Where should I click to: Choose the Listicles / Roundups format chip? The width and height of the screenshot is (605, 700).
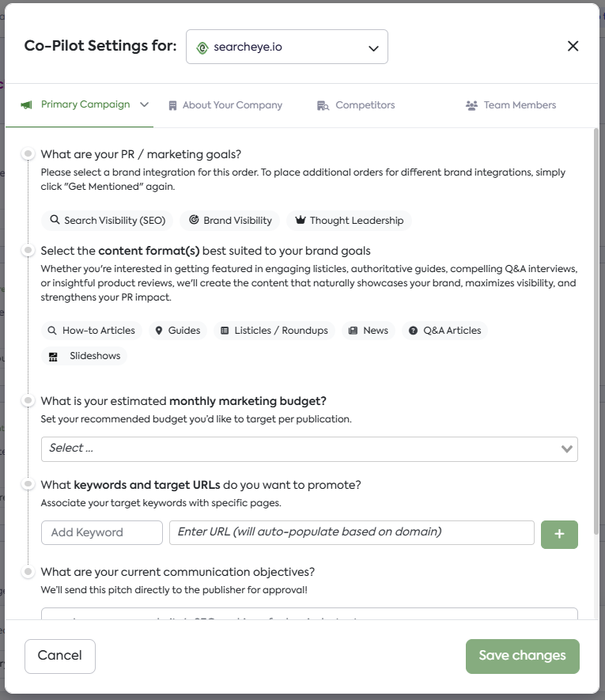point(274,331)
